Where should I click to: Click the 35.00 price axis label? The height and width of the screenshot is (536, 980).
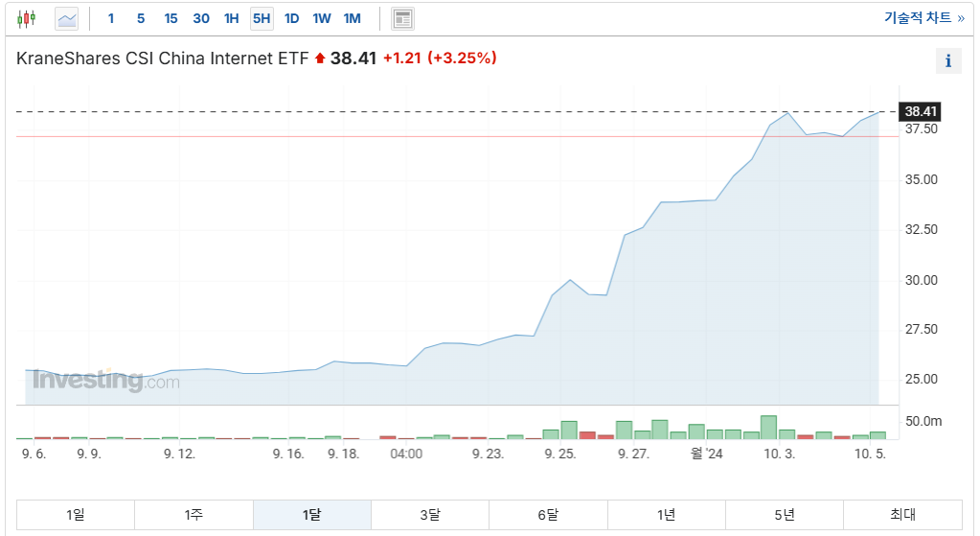(x=922, y=180)
